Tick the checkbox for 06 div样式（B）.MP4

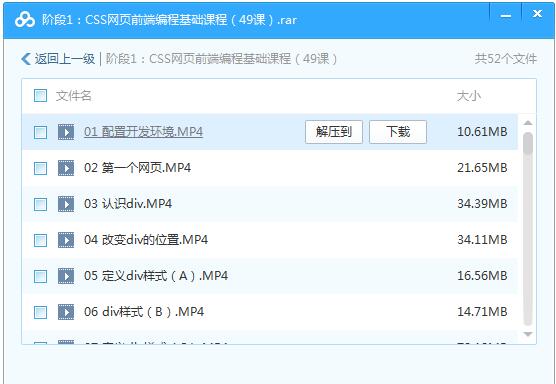(40, 312)
